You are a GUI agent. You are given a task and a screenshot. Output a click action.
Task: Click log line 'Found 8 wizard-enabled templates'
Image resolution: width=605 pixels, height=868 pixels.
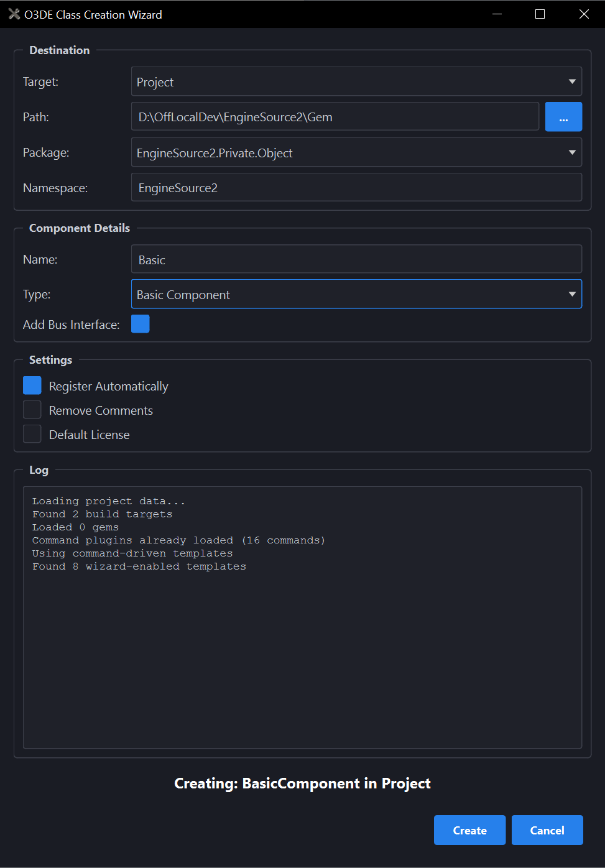tap(139, 566)
